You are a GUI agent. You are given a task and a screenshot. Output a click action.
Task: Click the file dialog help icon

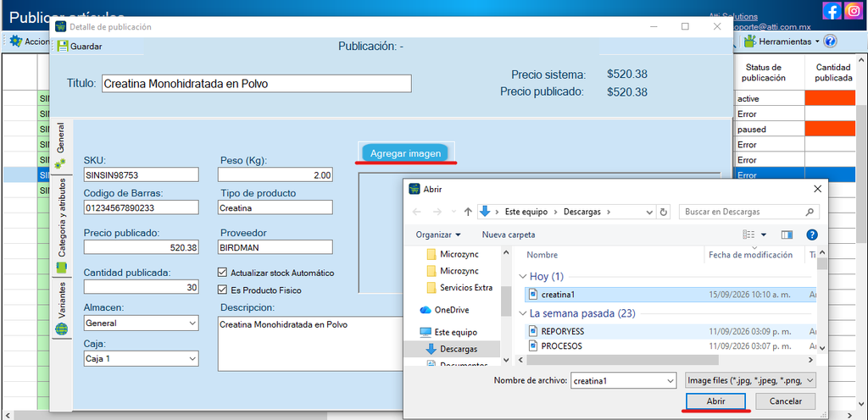tap(812, 235)
